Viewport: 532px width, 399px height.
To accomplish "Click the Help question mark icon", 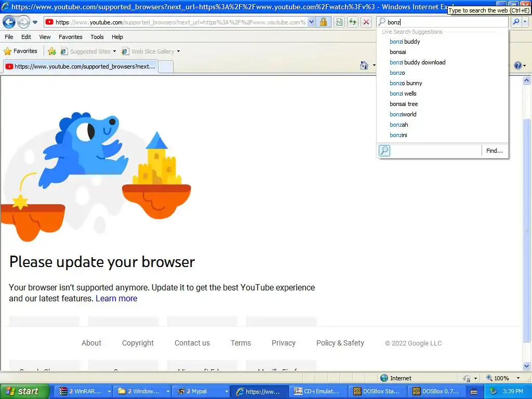I will (x=518, y=65).
